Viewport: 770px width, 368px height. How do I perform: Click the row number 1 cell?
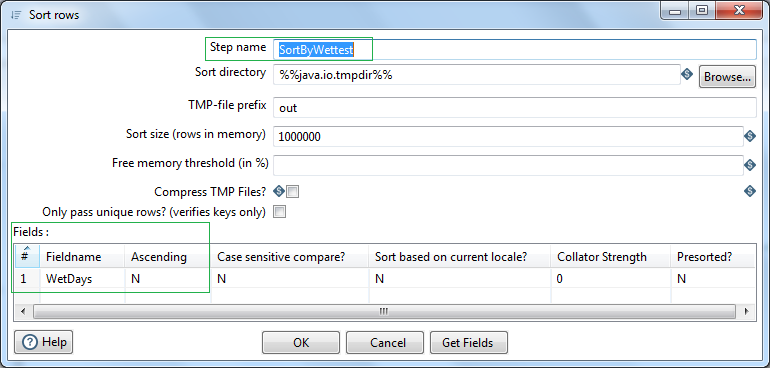click(27, 279)
